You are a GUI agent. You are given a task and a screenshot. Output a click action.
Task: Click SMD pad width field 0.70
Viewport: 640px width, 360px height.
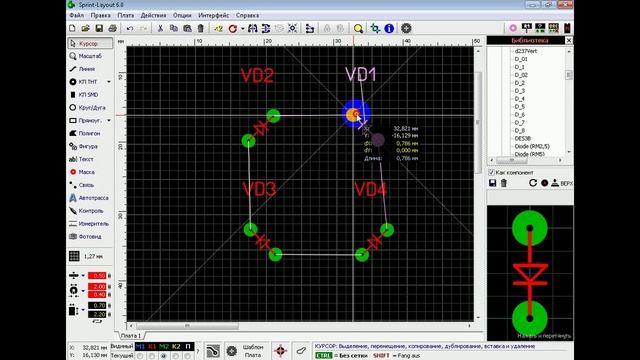pos(97,305)
